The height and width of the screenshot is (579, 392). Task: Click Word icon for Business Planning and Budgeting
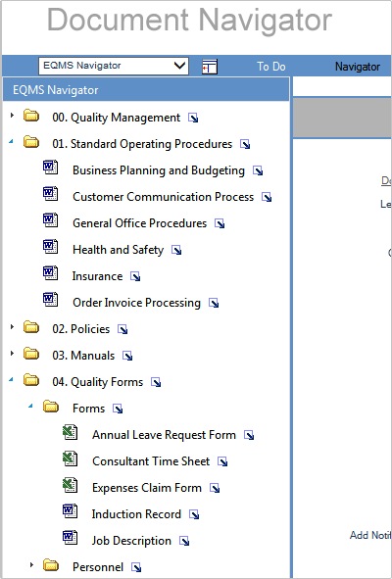pos(50,168)
